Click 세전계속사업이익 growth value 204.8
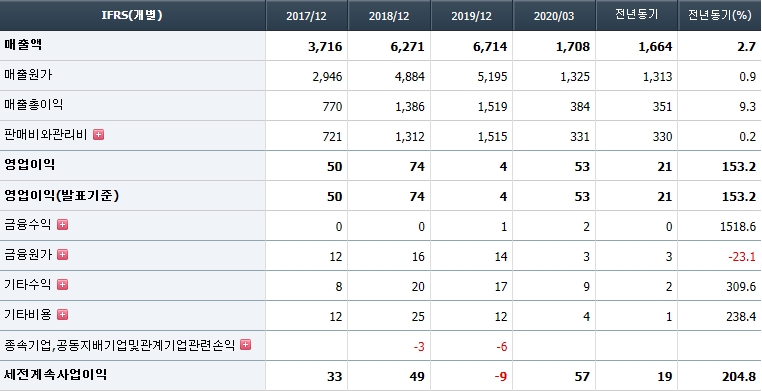The height and width of the screenshot is (391, 762). tap(740, 377)
